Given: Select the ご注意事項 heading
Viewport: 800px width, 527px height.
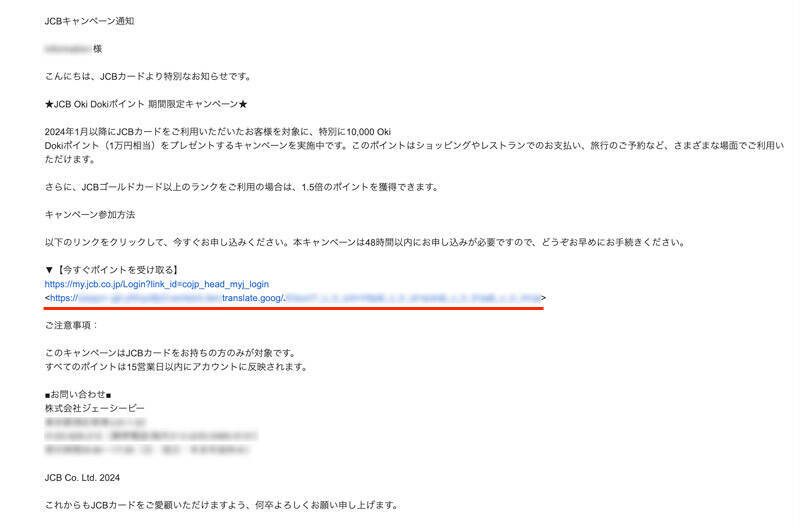Looking at the screenshot, I should pos(71,325).
